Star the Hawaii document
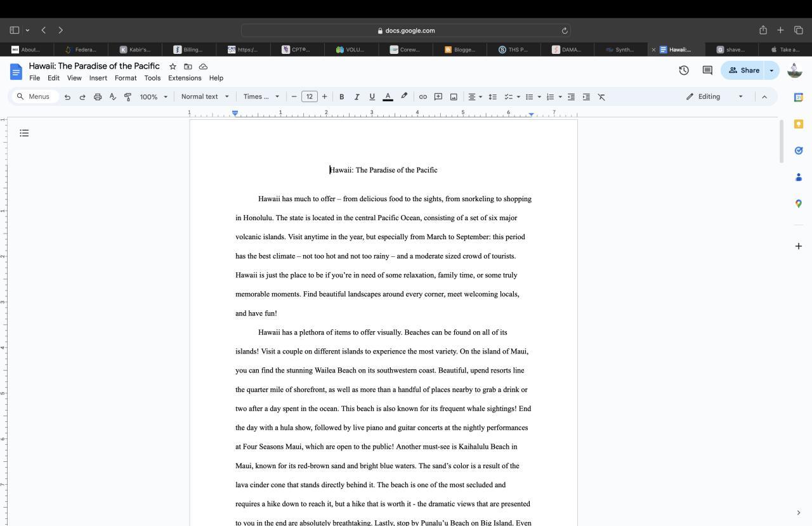 [173, 66]
